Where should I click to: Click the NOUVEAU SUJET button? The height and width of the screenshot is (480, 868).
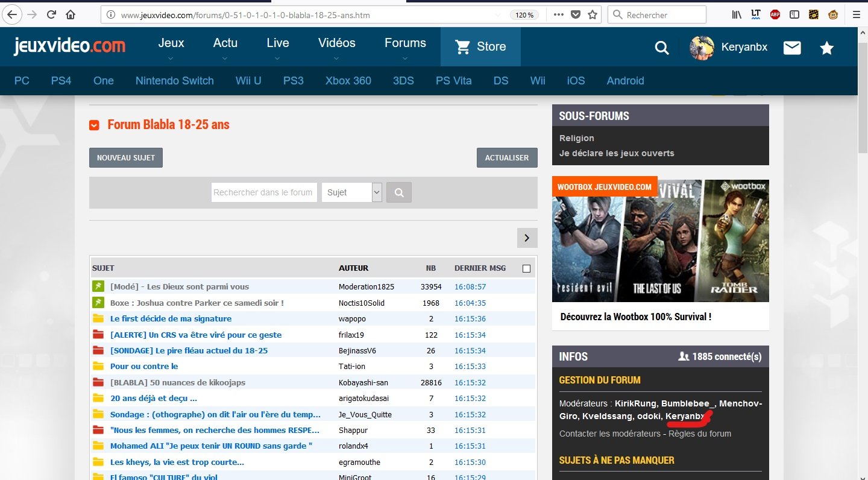pyautogui.click(x=126, y=157)
